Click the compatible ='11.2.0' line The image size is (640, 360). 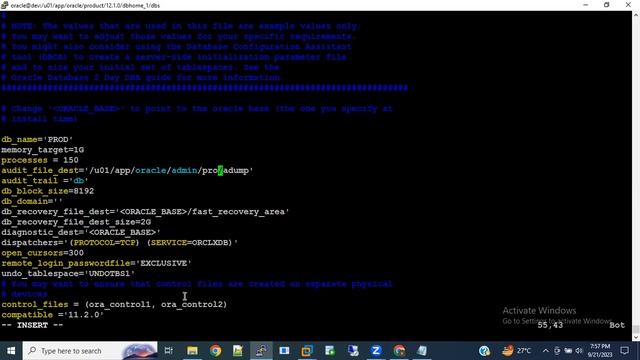pyautogui.click(x=53, y=315)
